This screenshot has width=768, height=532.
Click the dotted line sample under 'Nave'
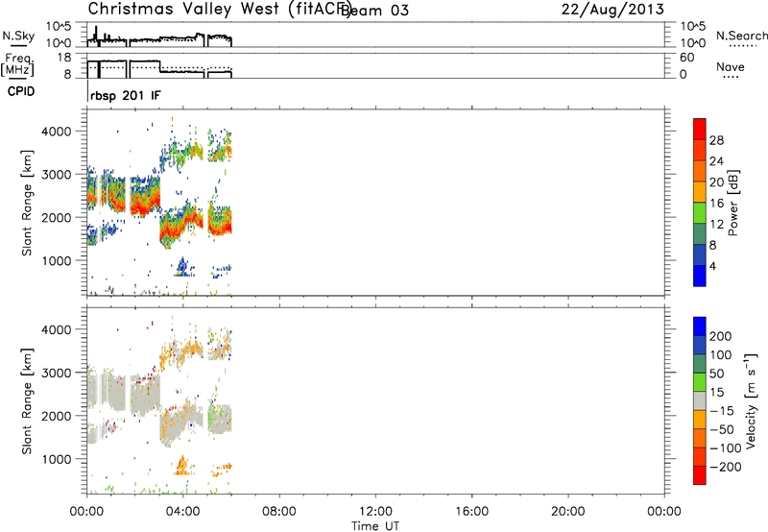(x=731, y=77)
